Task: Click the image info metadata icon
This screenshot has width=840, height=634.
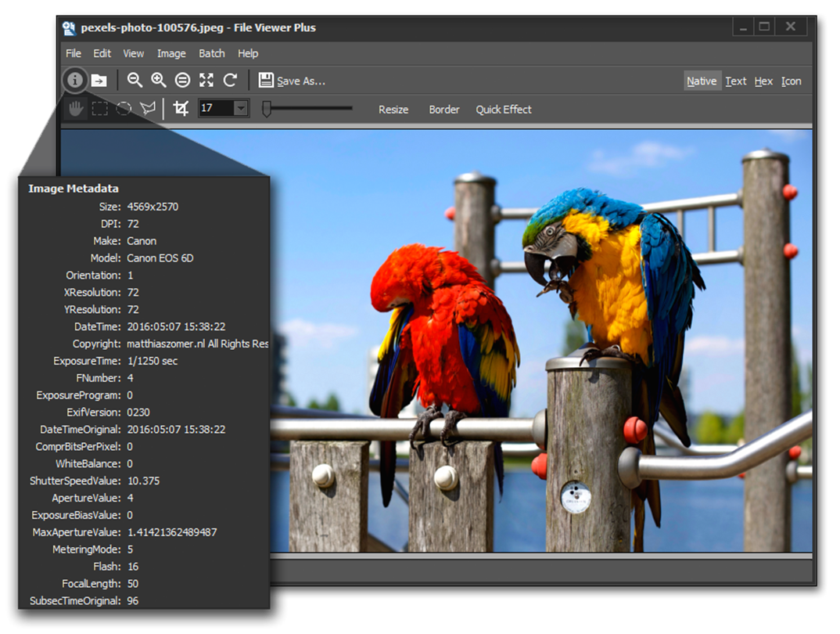Action: 75,80
